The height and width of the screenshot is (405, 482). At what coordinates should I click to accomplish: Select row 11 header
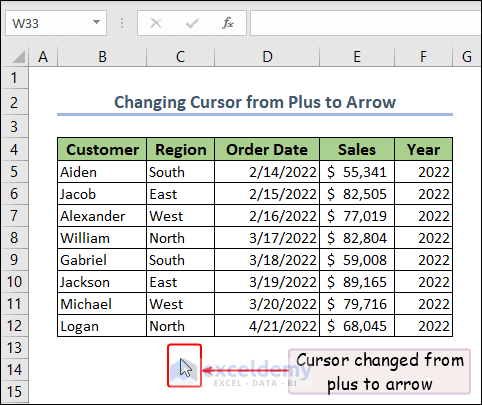(14, 303)
